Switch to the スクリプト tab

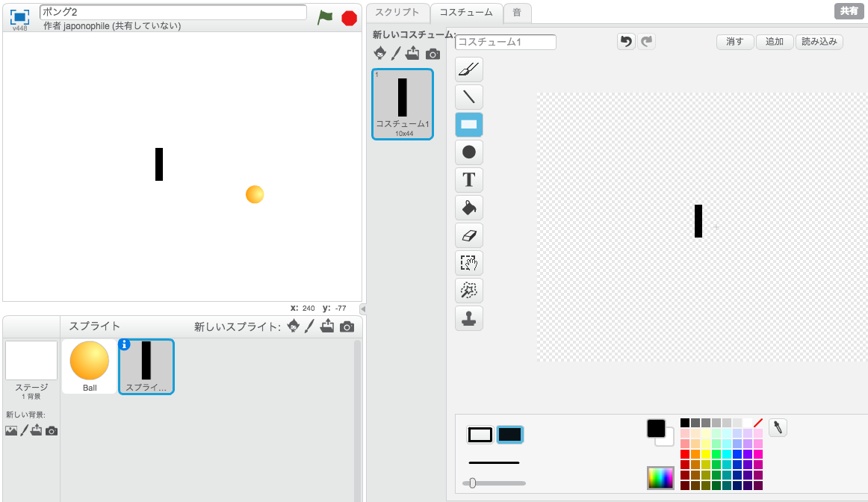tap(397, 13)
